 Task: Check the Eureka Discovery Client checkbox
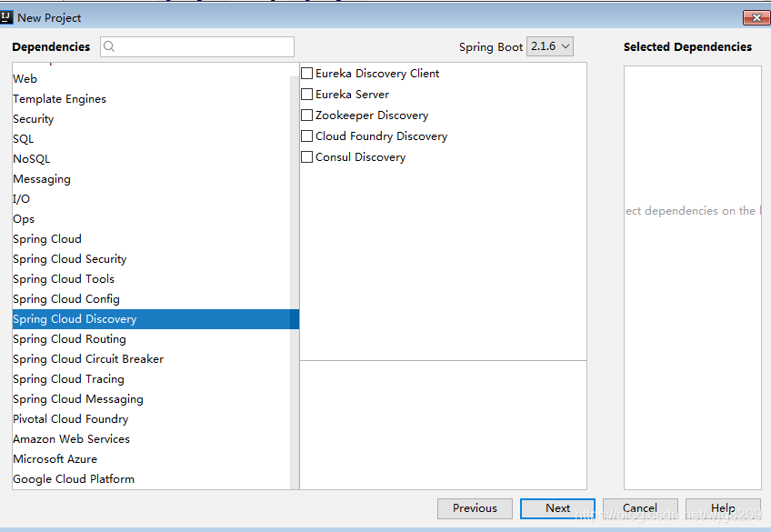[306, 74]
